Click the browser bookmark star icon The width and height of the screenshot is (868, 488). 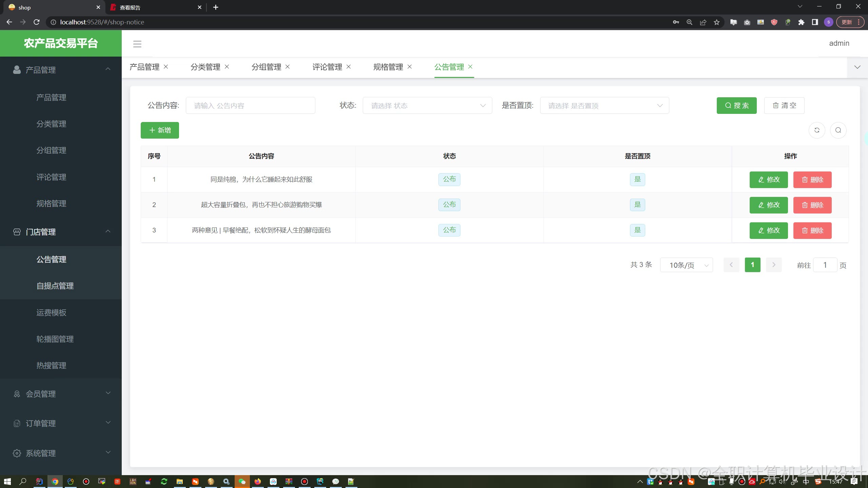(x=716, y=22)
